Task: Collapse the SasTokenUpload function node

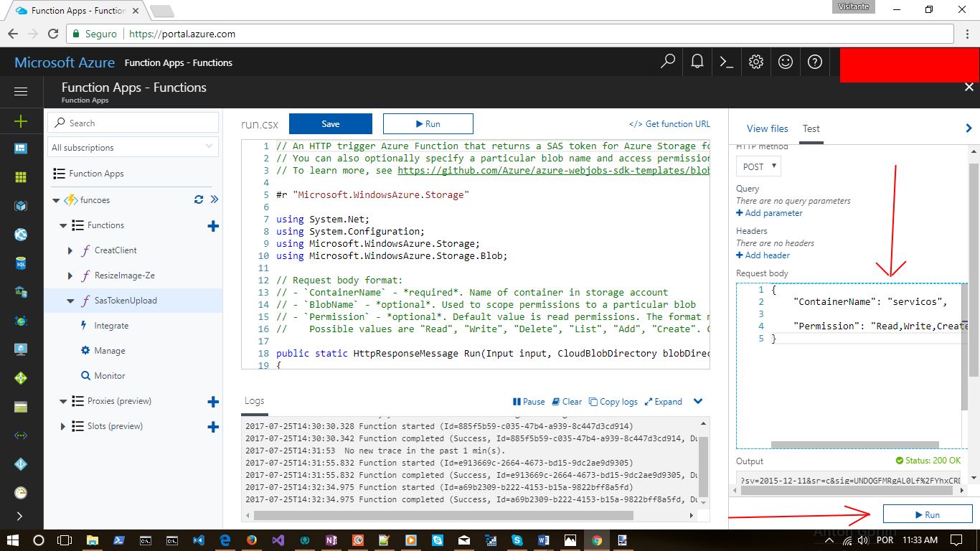Action: [x=70, y=301]
